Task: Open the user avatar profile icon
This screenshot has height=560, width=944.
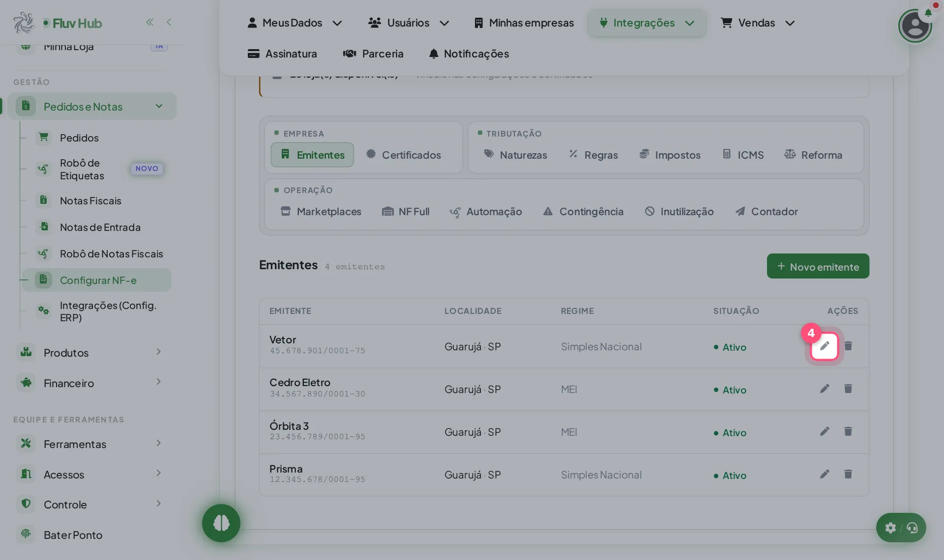Action: coord(914,26)
